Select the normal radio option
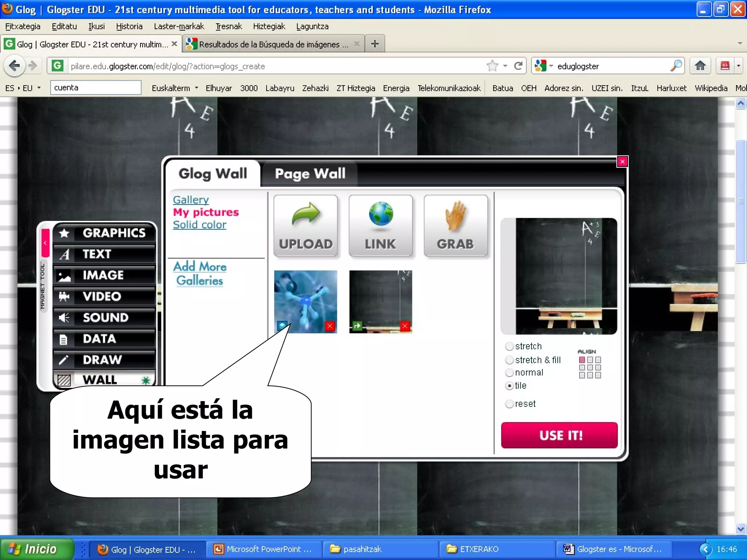Viewport: 747px width, 560px height. pos(510,373)
